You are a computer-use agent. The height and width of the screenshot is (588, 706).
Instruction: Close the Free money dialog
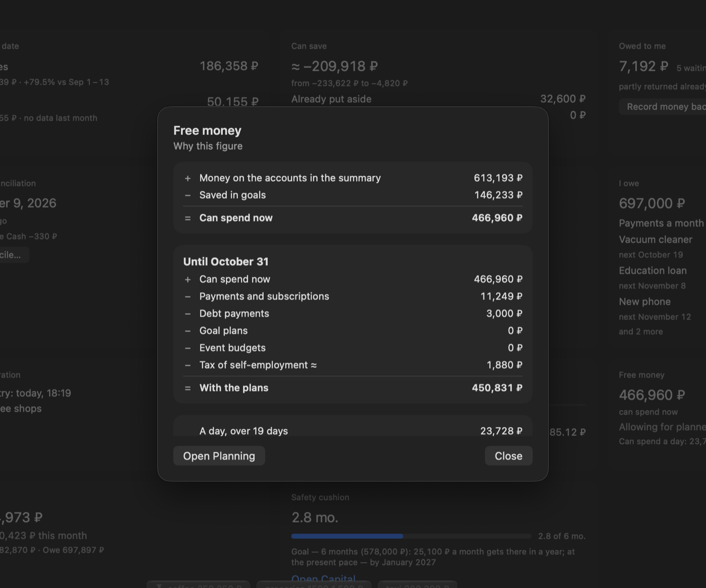pyautogui.click(x=508, y=456)
